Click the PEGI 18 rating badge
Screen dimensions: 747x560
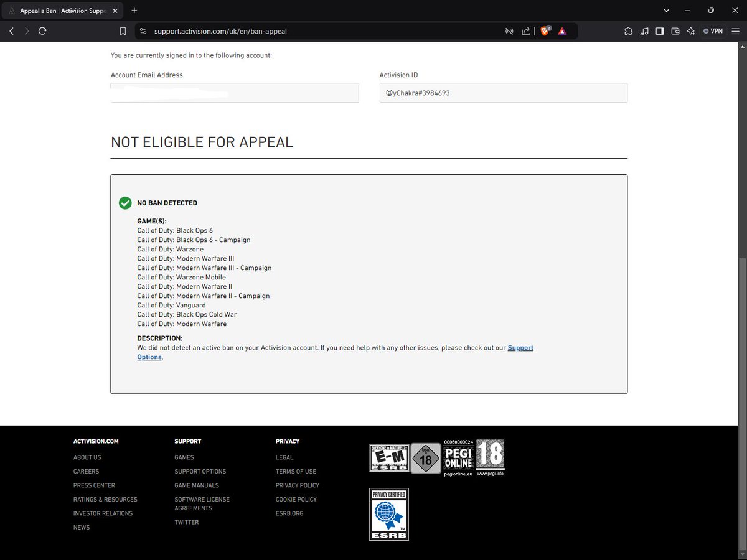(490, 457)
